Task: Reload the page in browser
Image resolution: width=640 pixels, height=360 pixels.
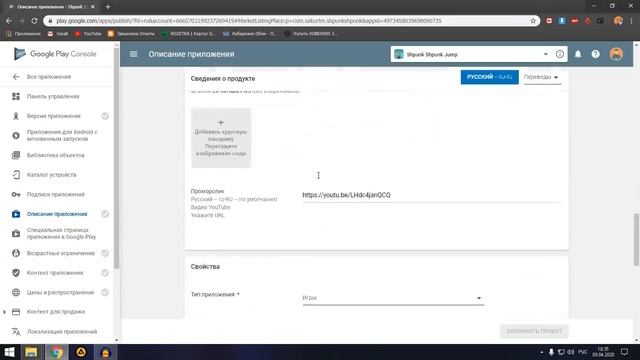Action: tap(34, 21)
